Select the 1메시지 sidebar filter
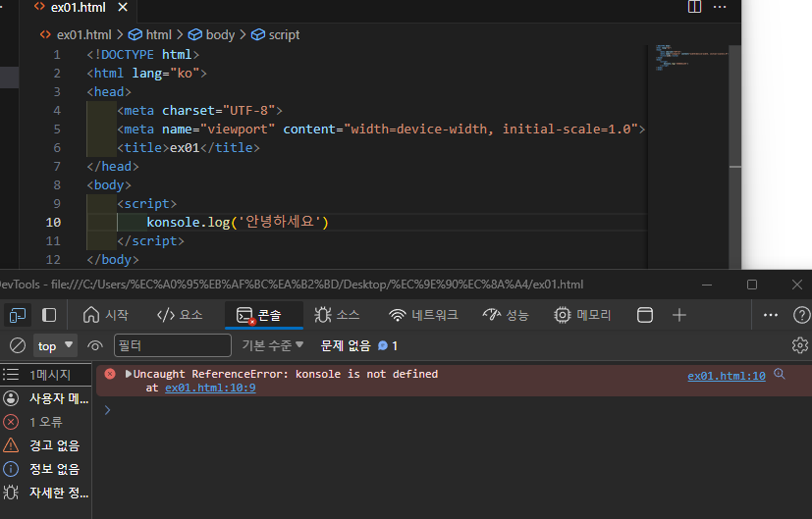The width and height of the screenshot is (812, 519). [45, 375]
